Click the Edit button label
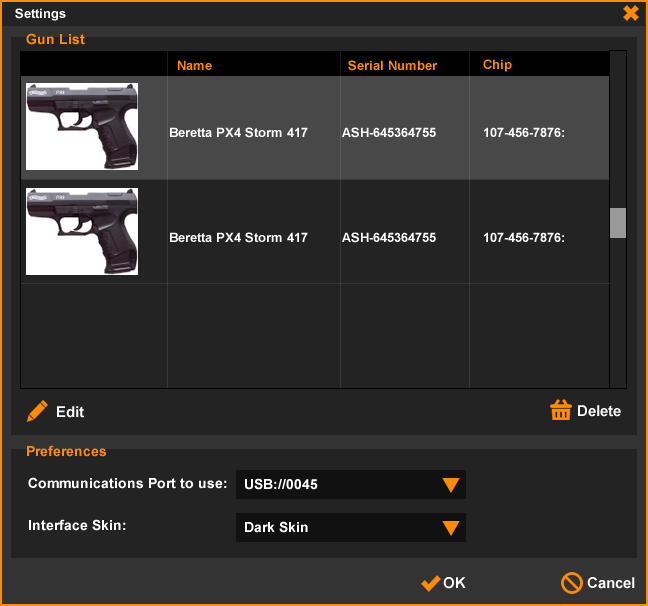The image size is (648, 606). 70,412
